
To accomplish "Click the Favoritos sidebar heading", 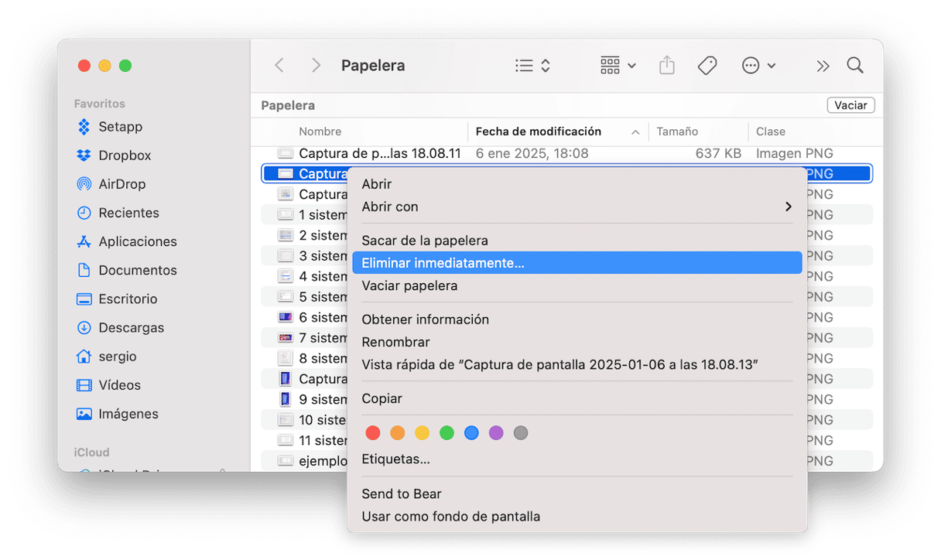I will coord(99,104).
